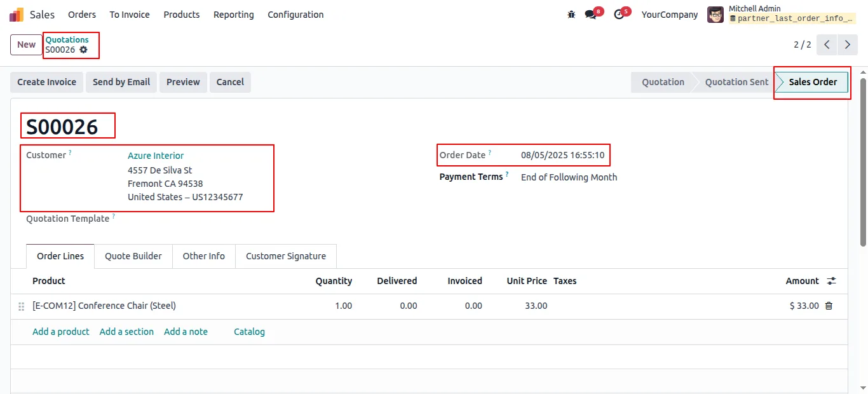Open optional columns settings icon
The width and height of the screenshot is (868, 394).
click(831, 281)
